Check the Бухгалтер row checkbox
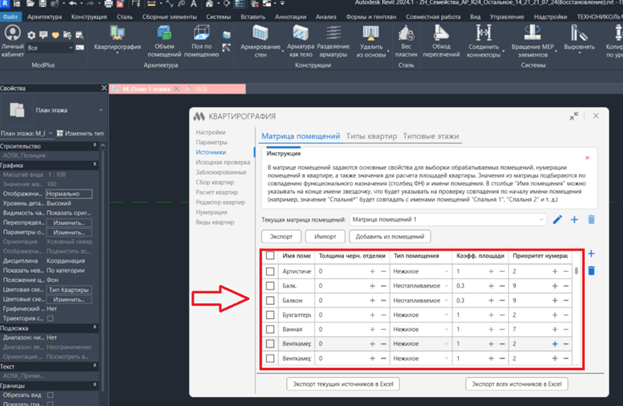This screenshot has height=406, width=623. point(270,315)
